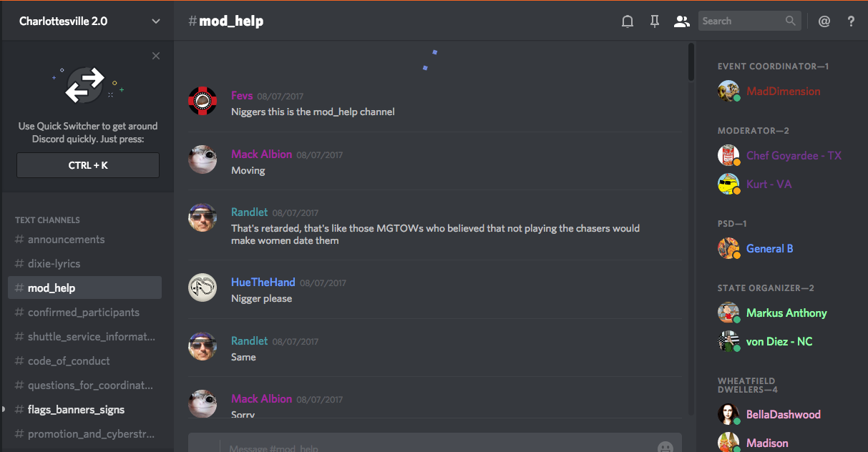Viewport: 868px width, 452px height.
Task: Open MadDimension member profile
Action: click(x=783, y=92)
